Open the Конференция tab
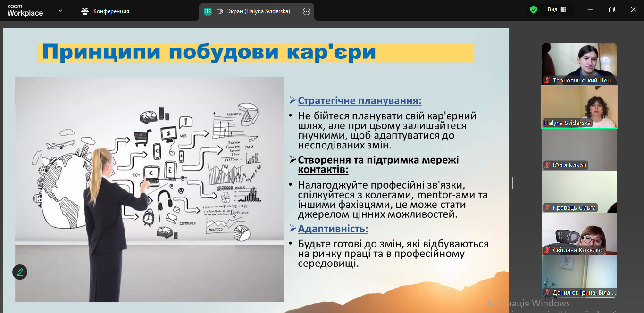The width and height of the screenshot is (644, 313). 105,11
